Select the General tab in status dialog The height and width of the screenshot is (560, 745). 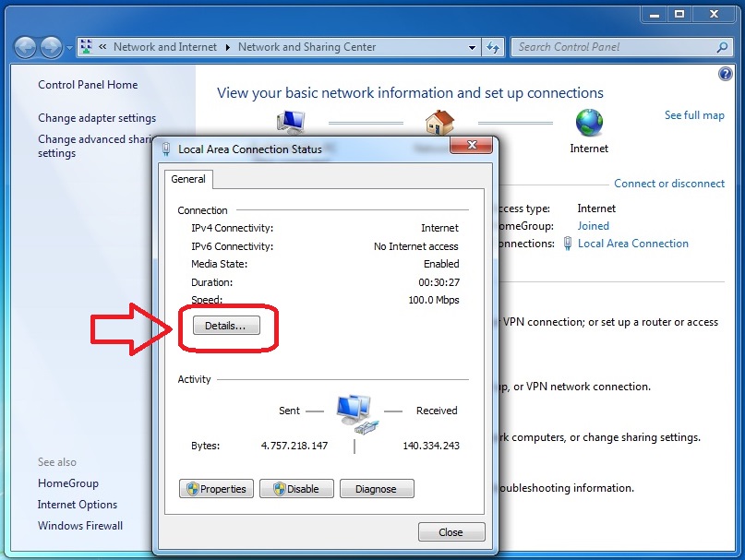coord(188,179)
